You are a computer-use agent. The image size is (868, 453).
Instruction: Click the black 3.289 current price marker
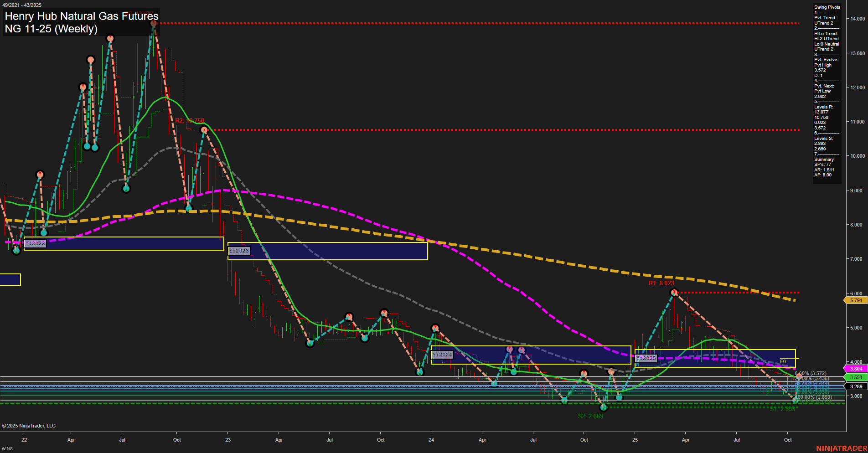pos(855,386)
